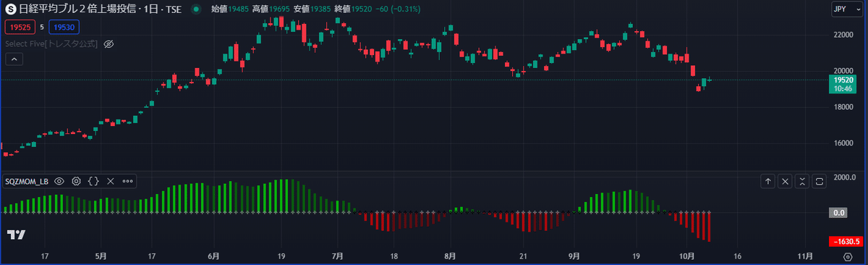This screenshot has width=868, height=265.
Task: Click the blue buy price 19530
Action: pyautogui.click(x=64, y=27)
